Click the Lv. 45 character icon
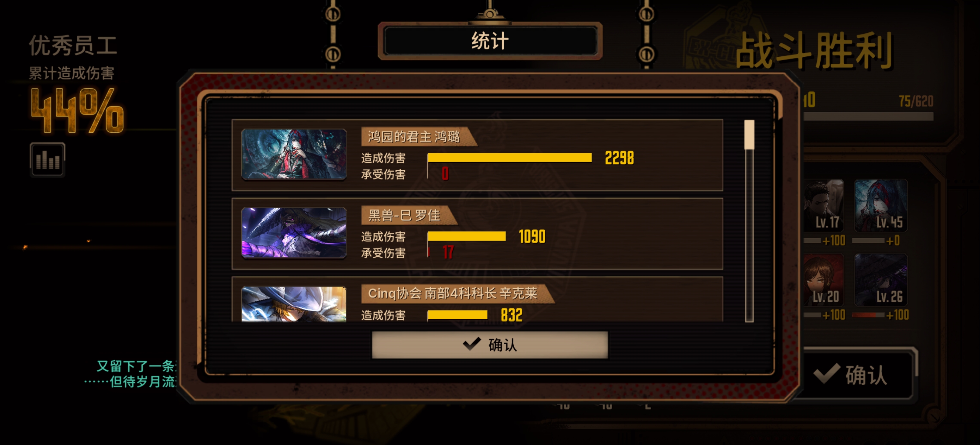Viewport: 980px width, 445px height. (881, 206)
